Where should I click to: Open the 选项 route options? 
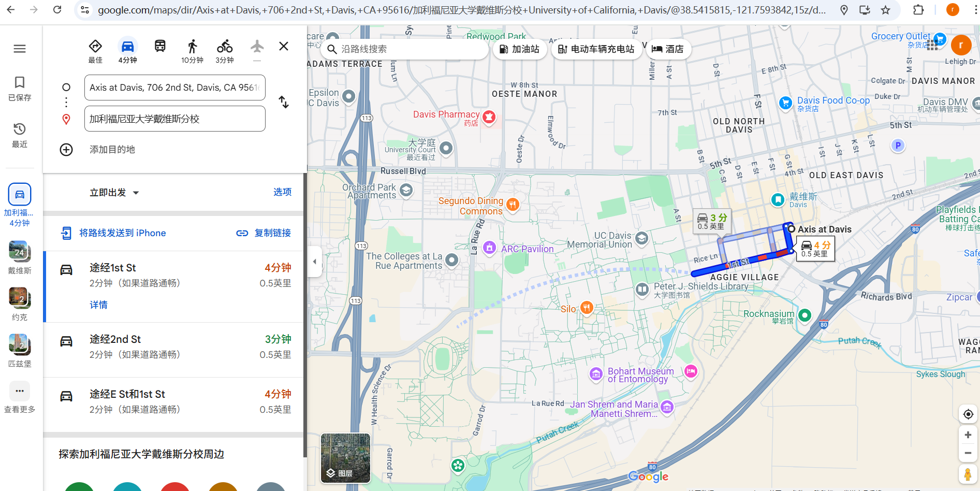282,192
